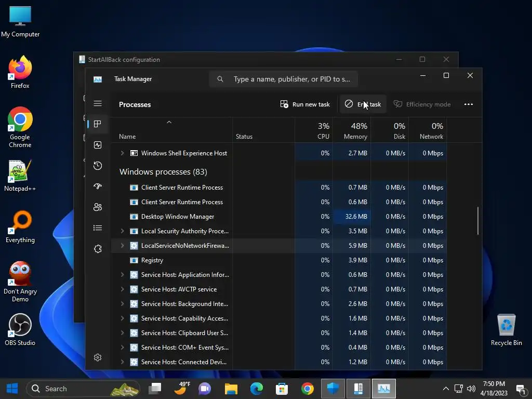532x399 pixels.
Task: Switch to StartAllBack taskbar button
Action: [x=358, y=389]
